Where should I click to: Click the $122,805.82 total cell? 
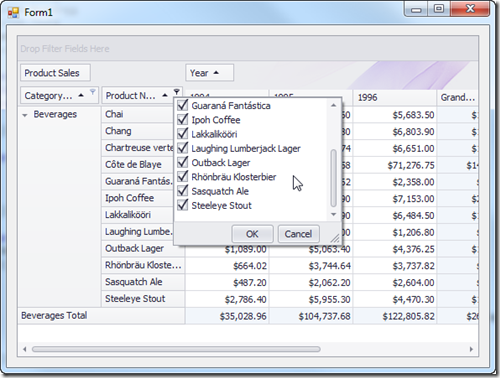tap(395, 316)
